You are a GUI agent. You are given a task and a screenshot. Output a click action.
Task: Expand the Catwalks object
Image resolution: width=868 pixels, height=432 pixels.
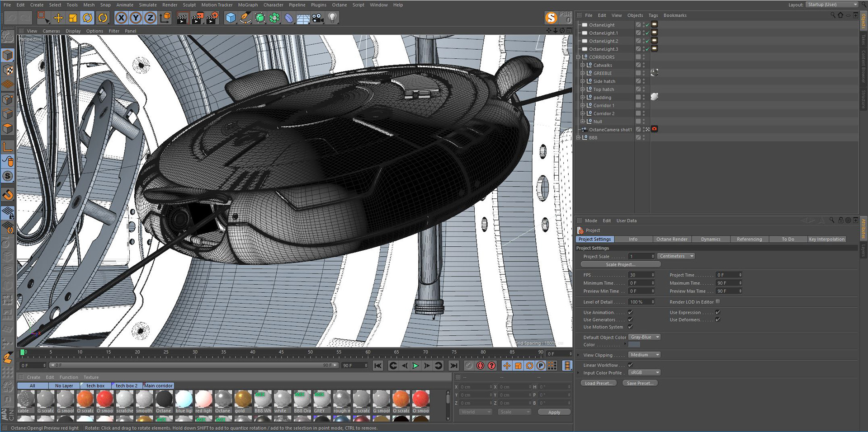583,65
